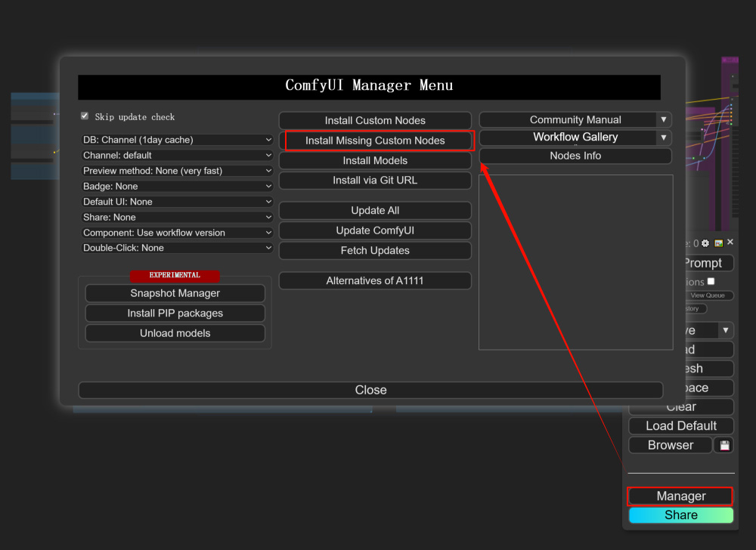Image resolution: width=756 pixels, height=550 pixels.
Task: Toggle the Extra options checkbox in side panel
Action: [711, 281]
